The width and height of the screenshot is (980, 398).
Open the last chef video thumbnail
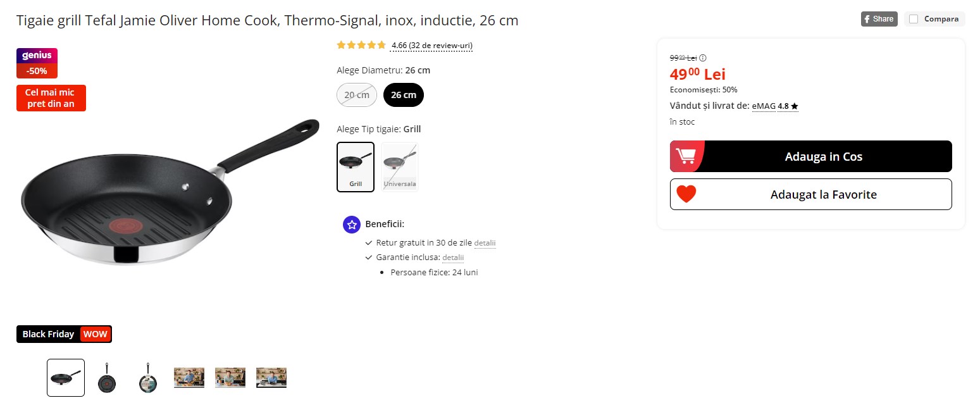tap(271, 378)
